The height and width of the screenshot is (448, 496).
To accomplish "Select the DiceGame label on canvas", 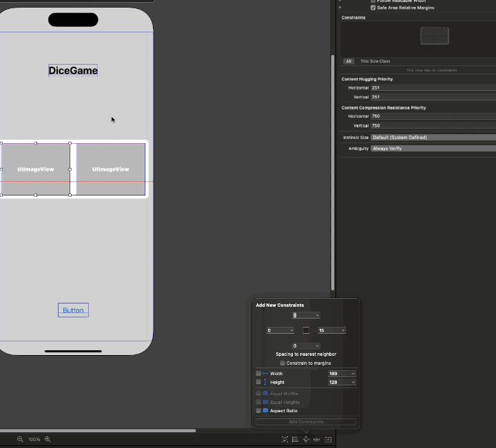I will [x=73, y=70].
